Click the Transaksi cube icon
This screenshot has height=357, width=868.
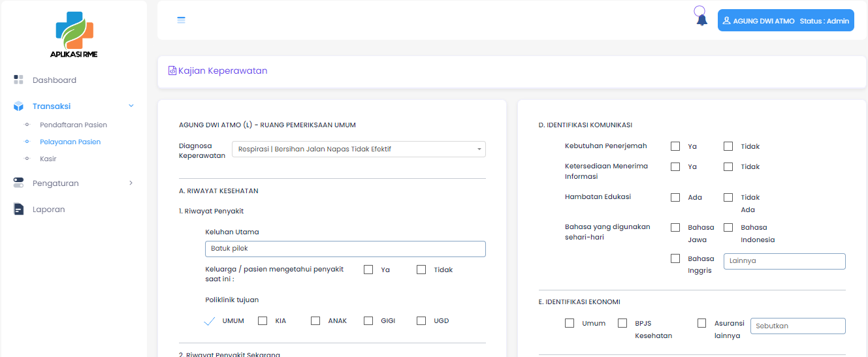pos(18,106)
